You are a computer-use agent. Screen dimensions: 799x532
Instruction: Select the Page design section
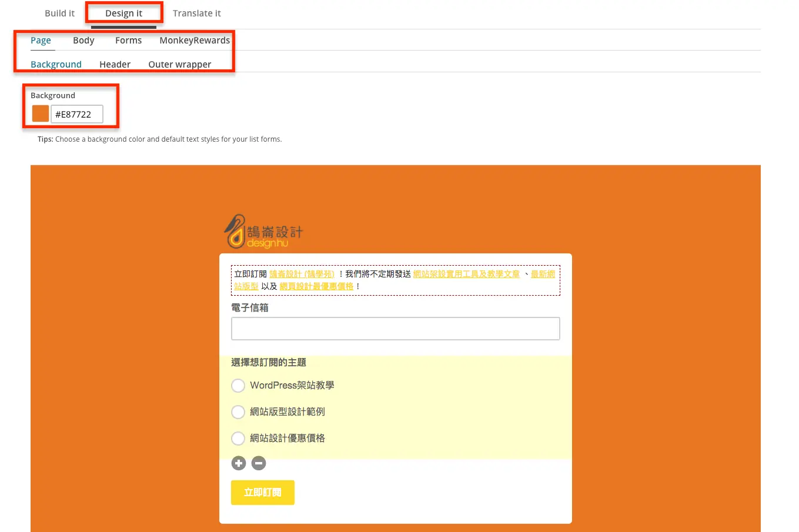click(41, 40)
